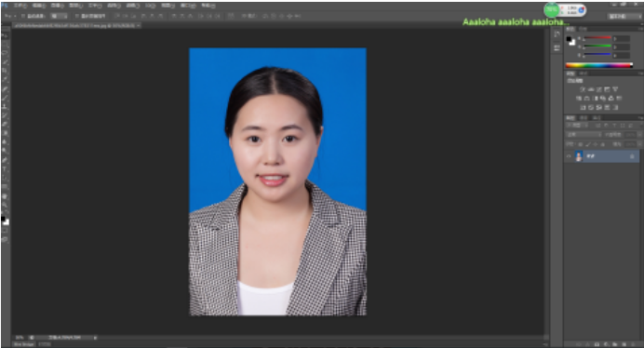Select the Background layer thumbnail
Image resolution: width=644 pixels, height=348 pixels.
579,156
